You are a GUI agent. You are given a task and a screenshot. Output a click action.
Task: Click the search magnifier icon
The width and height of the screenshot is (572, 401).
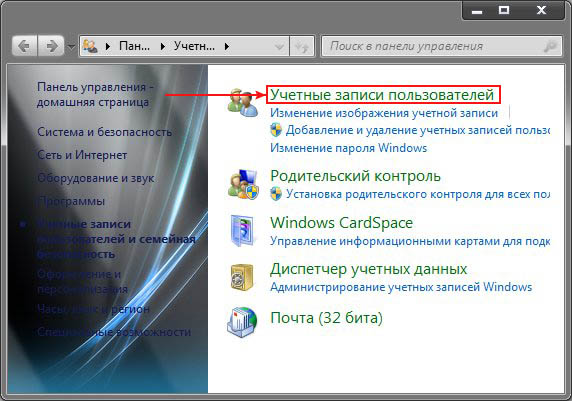tap(550, 46)
